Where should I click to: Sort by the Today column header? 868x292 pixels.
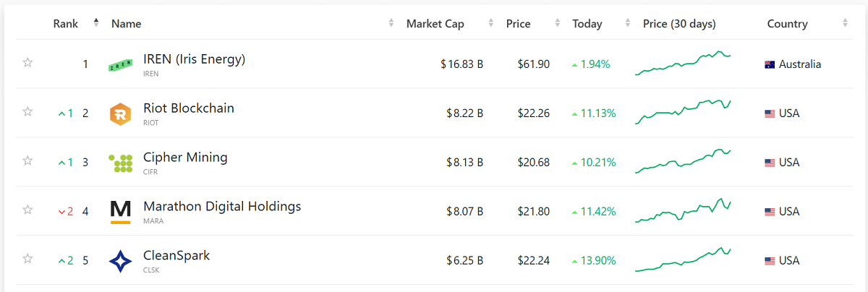587,24
